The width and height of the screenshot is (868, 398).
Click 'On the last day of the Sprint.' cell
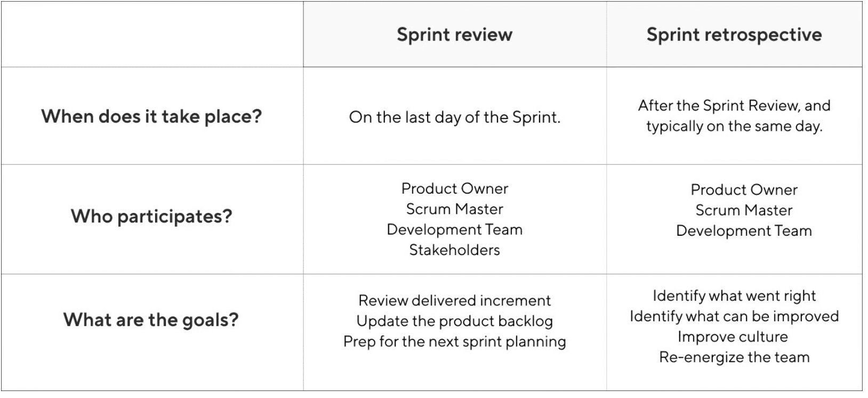tap(455, 117)
